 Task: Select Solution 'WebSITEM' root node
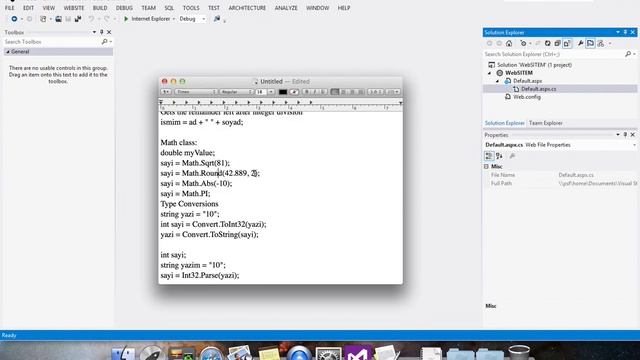point(534,65)
